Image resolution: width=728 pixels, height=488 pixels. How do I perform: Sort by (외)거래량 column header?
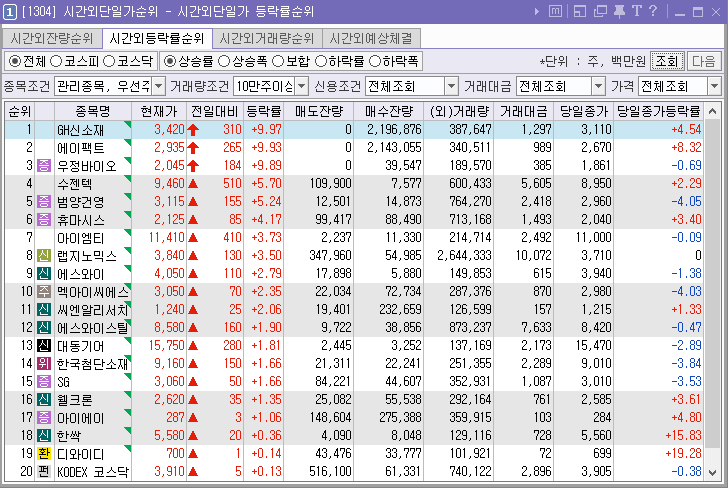(459, 111)
